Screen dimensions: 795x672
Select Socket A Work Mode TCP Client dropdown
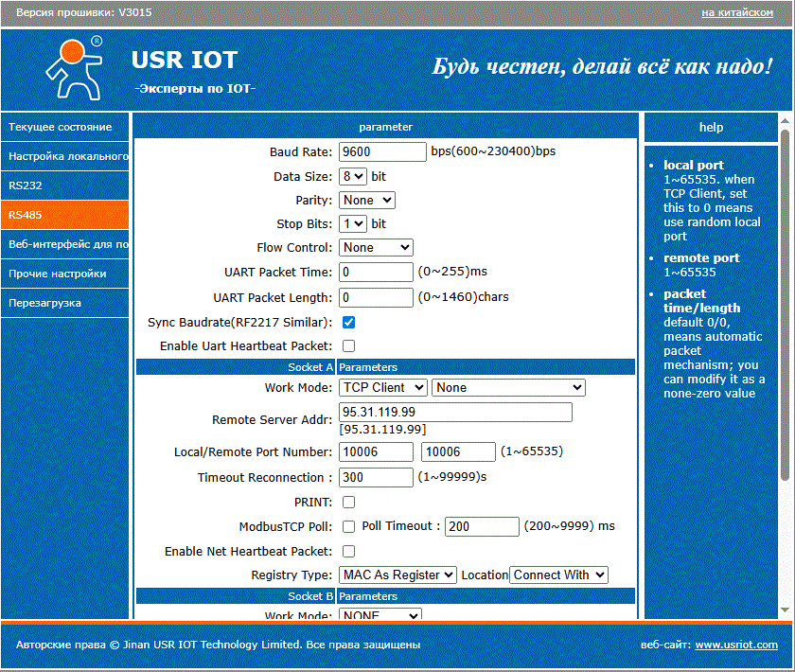click(x=383, y=387)
